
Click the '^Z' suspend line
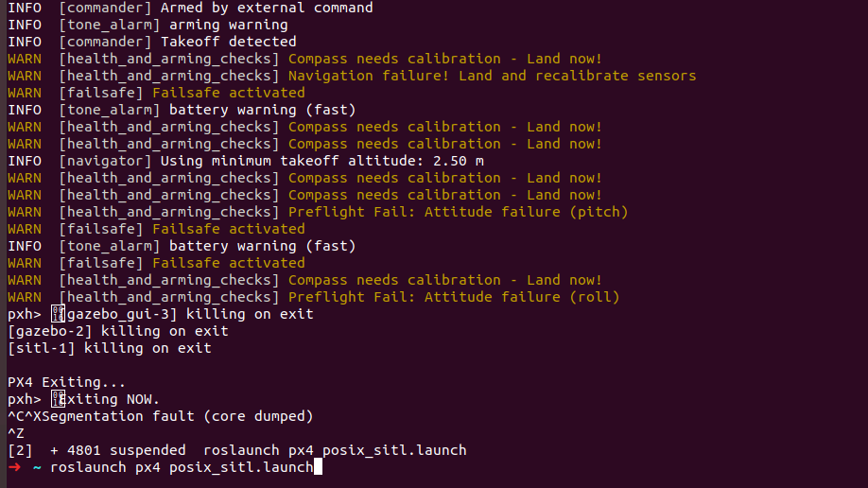16,433
